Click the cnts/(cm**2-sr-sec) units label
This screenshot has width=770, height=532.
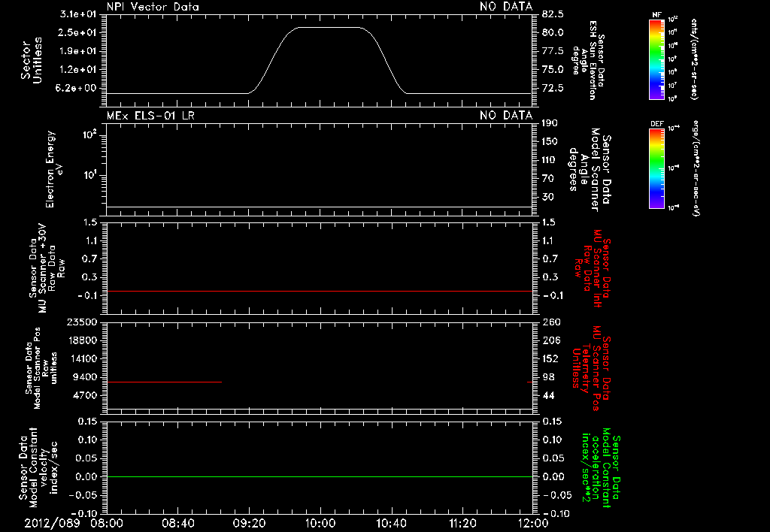695,59
